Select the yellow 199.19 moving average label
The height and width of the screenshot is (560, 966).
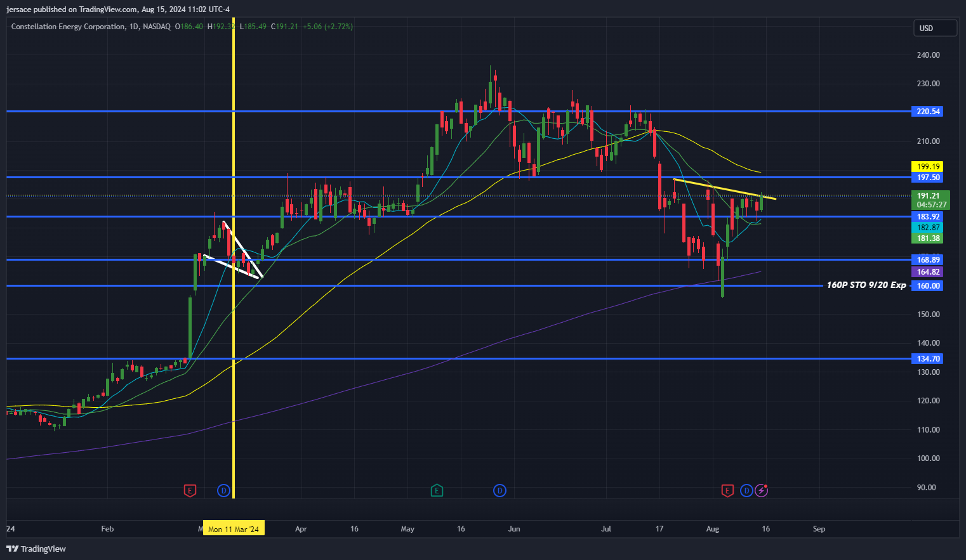(928, 167)
